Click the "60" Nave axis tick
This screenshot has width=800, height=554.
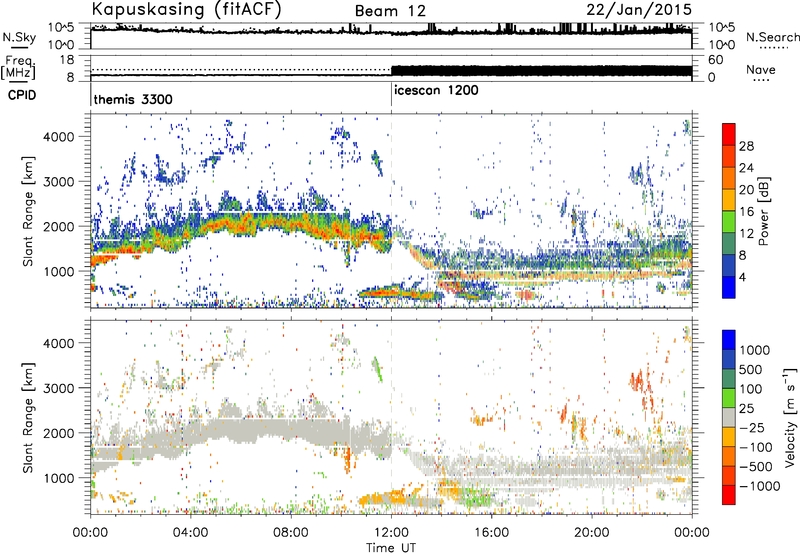(x=716, y=60)
